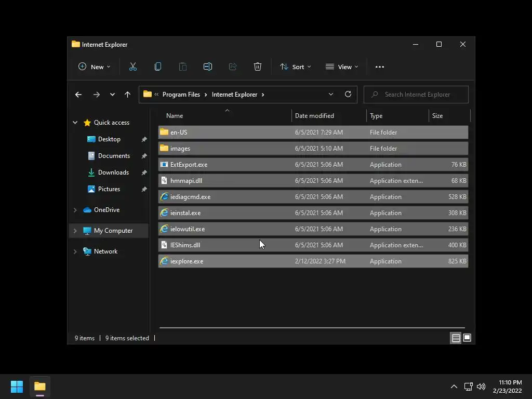This screenshot has height=399, width=532.
Task: Open the View dropdown menu
Action: click(342, 67)
